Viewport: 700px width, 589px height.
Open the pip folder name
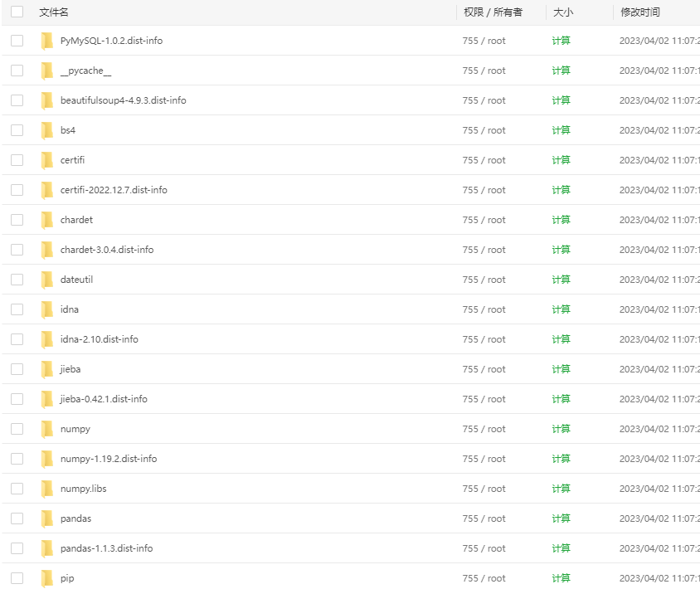coord(67,579)
